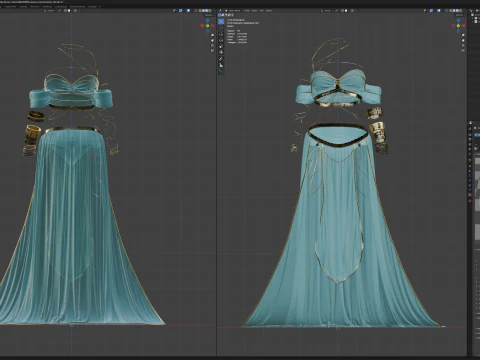This screenshot has height=360, width=480.
Task: Select the Cursor tool in right viewport toolbar
Action: [x=221, y=28]
